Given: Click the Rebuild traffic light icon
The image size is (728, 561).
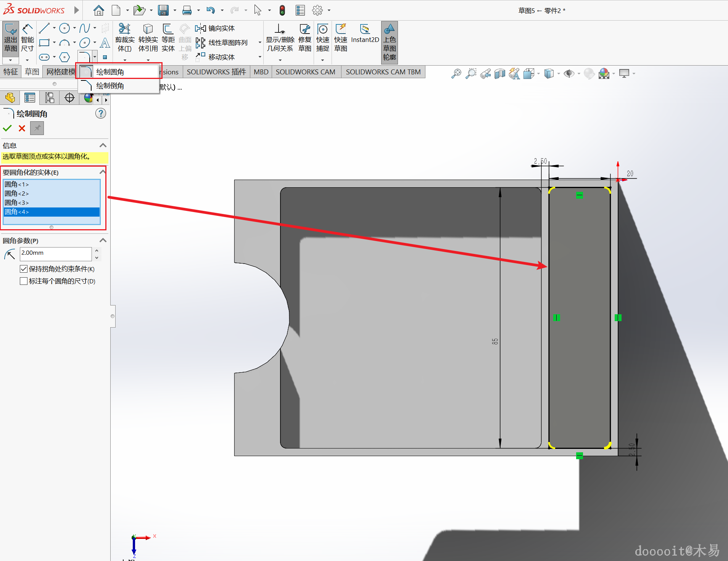Looking at the screenshot, I should tap(282, 10).
